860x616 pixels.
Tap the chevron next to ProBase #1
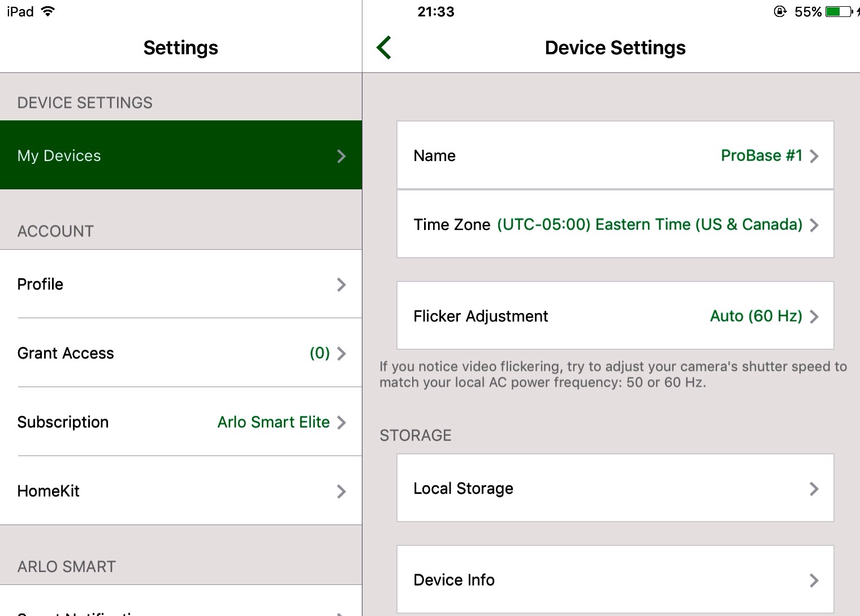pyautogui.click(x=814, y=156)
